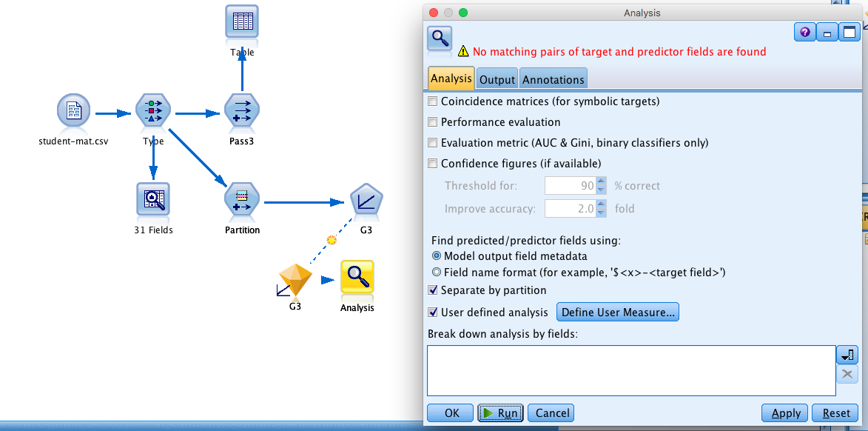This screenshot has height=431, width=868.
Task: Click the Define User Measure button
Action: [x=618, y=313]
